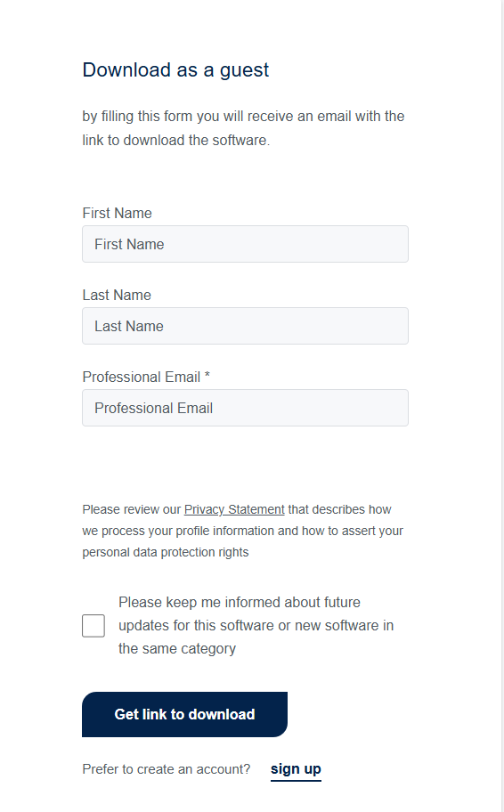This screenshot has width=504, height=812.
Task: Click the Get link to download button
Action: point(184,714)
